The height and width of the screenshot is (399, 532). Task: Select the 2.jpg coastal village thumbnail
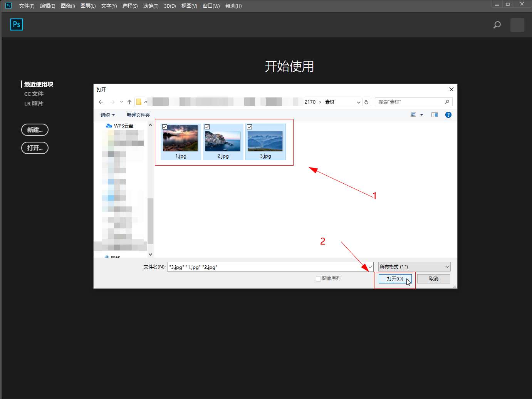[223, 141]
